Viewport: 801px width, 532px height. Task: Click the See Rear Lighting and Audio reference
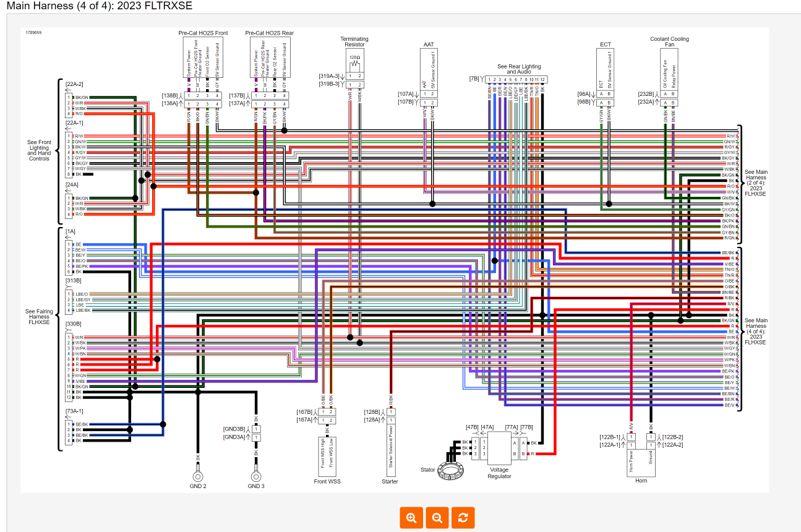point(519,69)
